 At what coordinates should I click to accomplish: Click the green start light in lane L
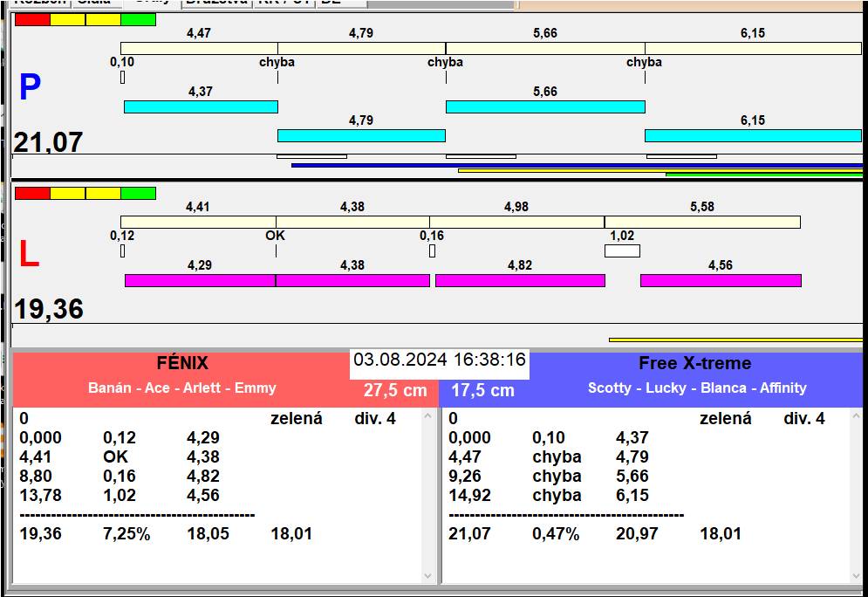(139, 193)
